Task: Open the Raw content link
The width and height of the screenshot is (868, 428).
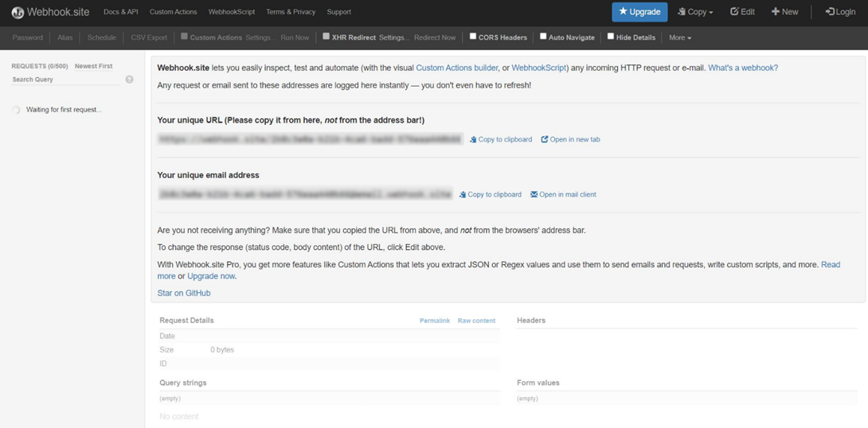Action: pos(477,321)
